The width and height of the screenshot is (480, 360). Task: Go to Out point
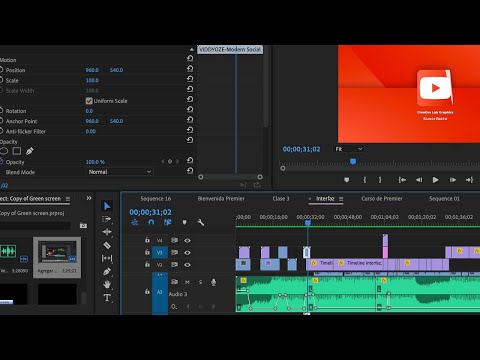pyautogui.click(x=469, y=180)
